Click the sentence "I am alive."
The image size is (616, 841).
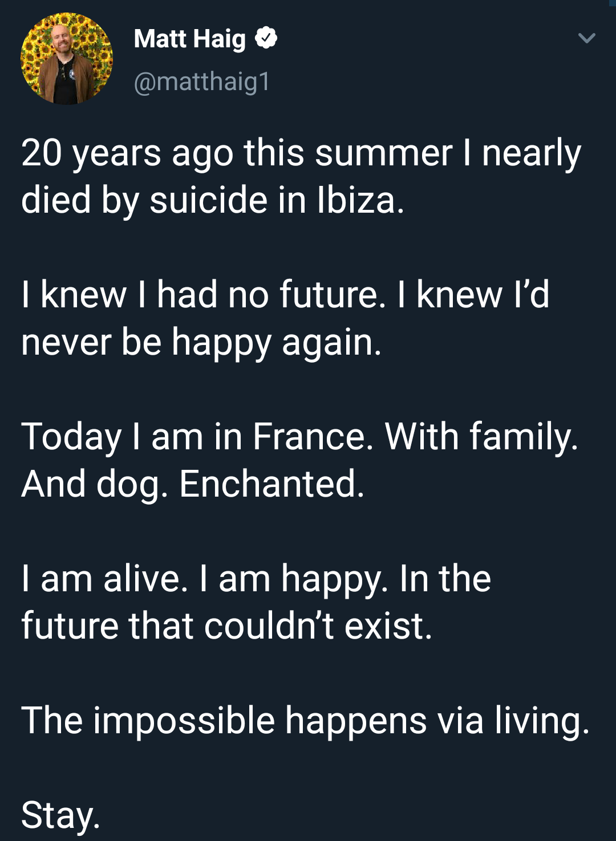click(x=104, y=579)
